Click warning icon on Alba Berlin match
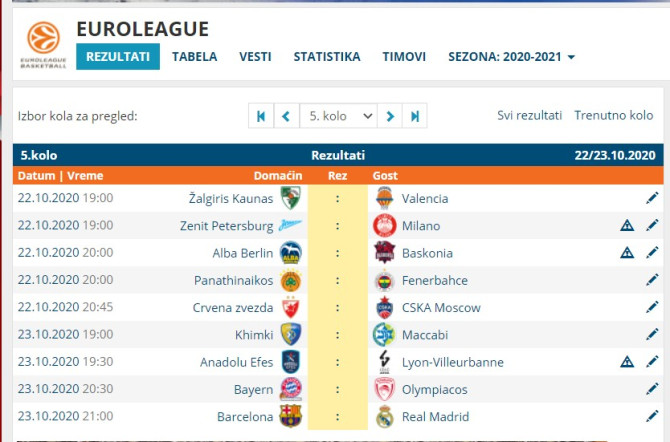This screenshot has height=442, width=670. coord(627,253)
